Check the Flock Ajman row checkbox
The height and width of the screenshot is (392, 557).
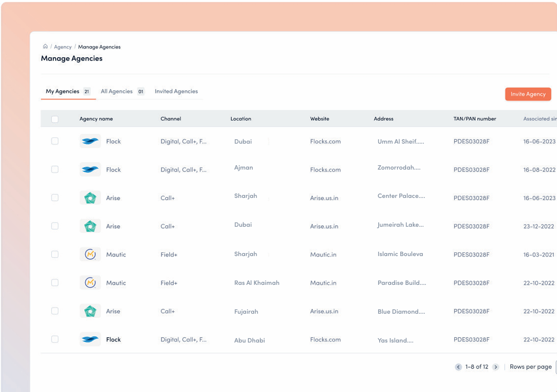tap(55, 170)
